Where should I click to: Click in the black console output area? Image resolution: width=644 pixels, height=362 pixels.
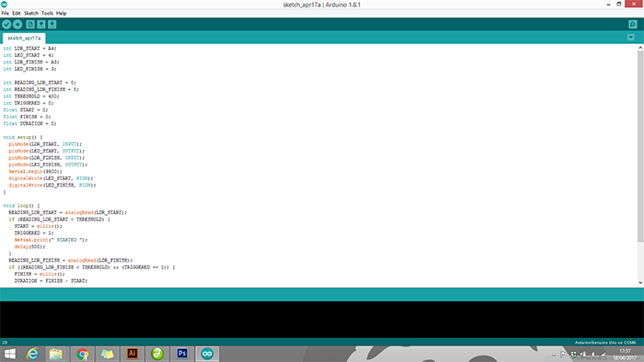[322, 320]
